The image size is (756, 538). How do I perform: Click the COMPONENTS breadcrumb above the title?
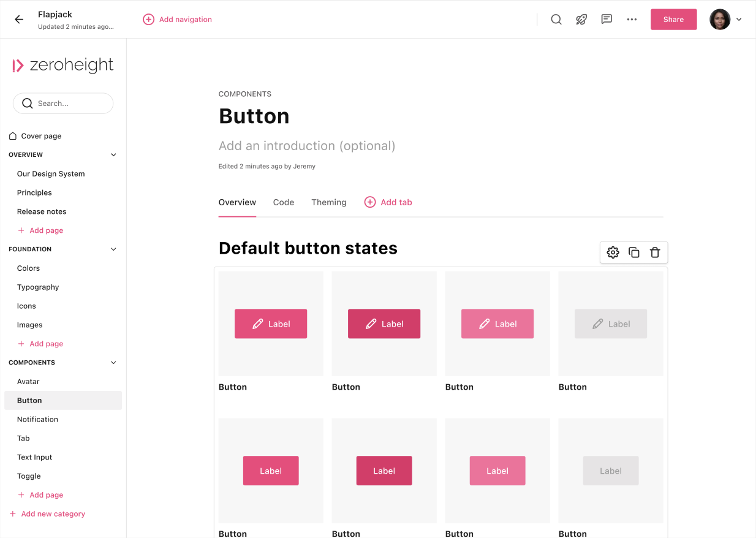click(x=245, y=94)
